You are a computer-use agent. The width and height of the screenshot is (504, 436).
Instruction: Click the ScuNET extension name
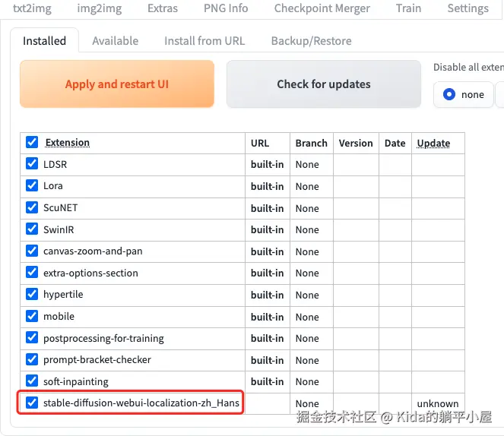[x=60, y=207]
